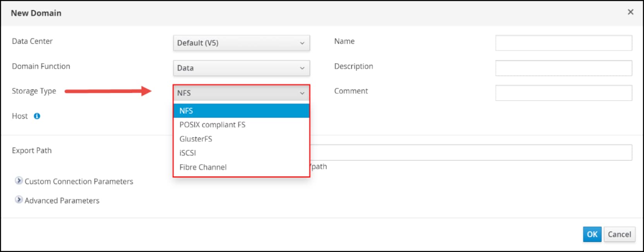Viewport: 644px width, 252px height.
Task: Focus the Comment input field
Action: pyautogui.click(x=563, y=93)
